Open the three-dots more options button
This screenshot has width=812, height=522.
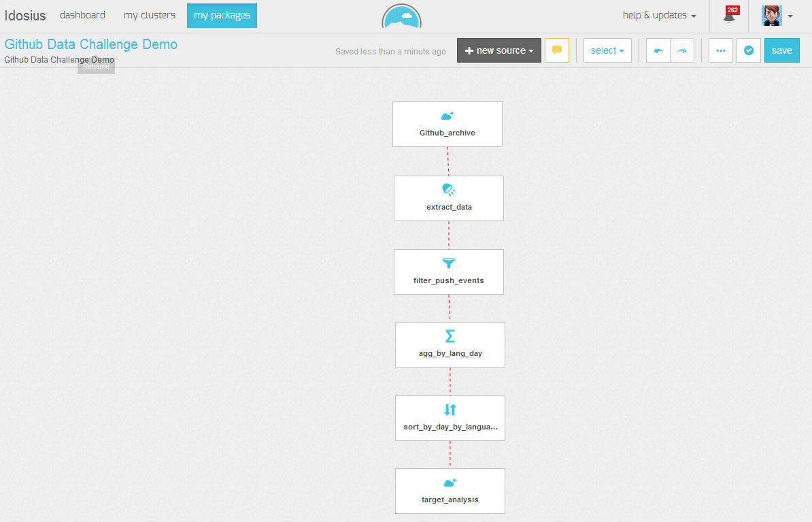(720, 50)
